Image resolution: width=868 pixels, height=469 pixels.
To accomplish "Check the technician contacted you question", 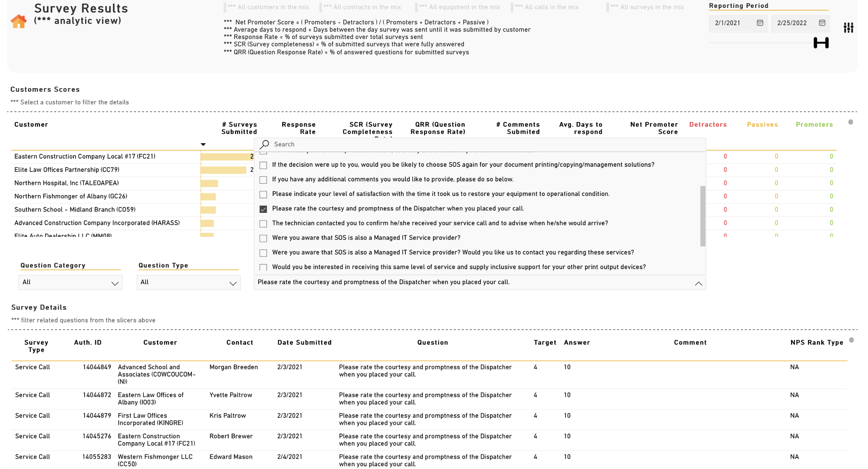I will (x=263, y=223).
